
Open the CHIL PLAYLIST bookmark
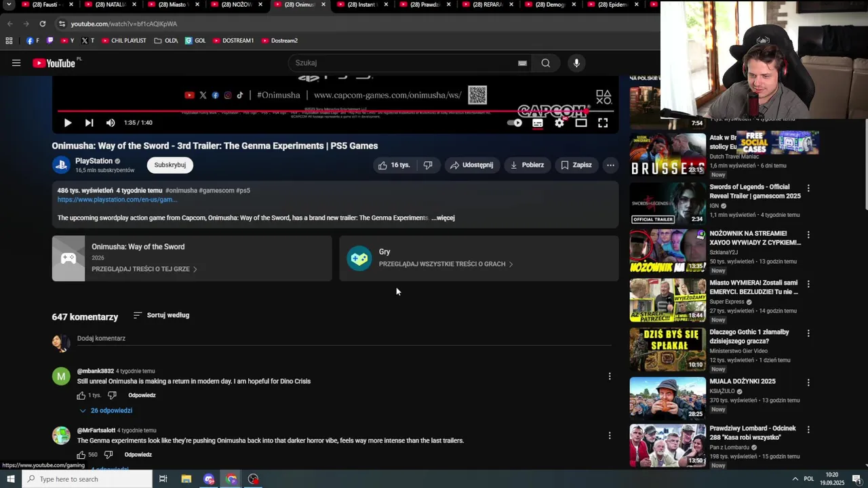tap(124, 41)
